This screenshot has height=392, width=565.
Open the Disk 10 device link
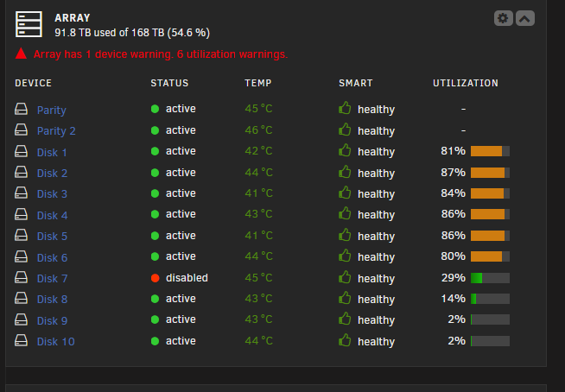pos(56,342)
